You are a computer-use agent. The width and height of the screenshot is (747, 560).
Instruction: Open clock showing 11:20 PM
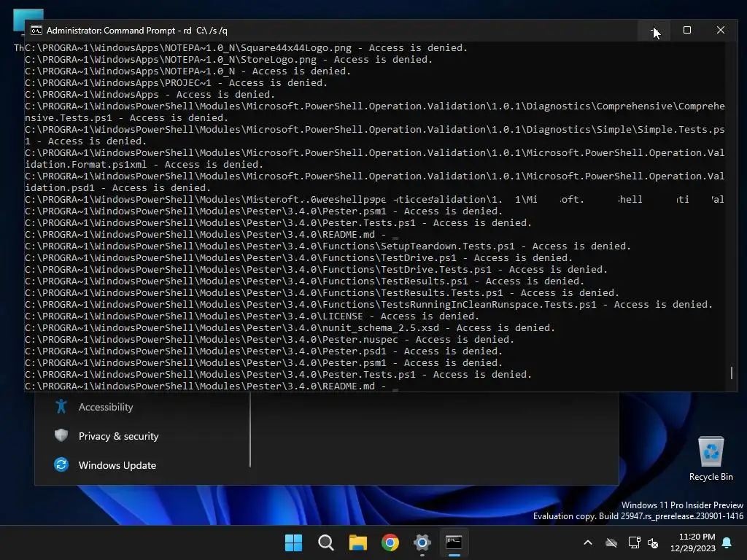coord(693,542)
